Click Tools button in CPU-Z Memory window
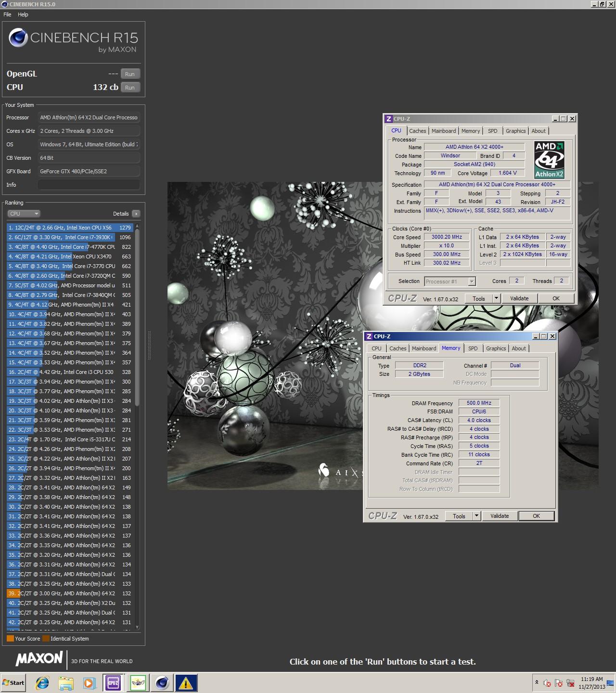The height and width of the screenshot is (693, 616). (x=459, y=516)
